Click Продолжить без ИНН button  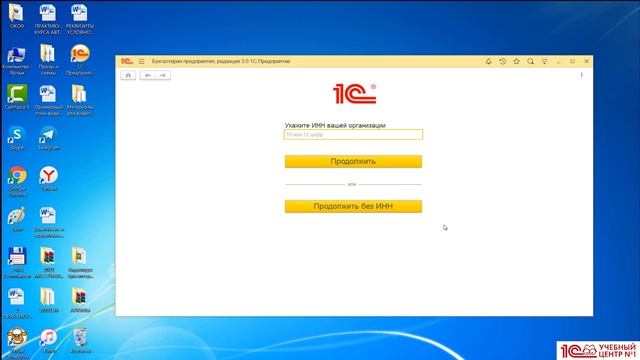tap(353, 206)
